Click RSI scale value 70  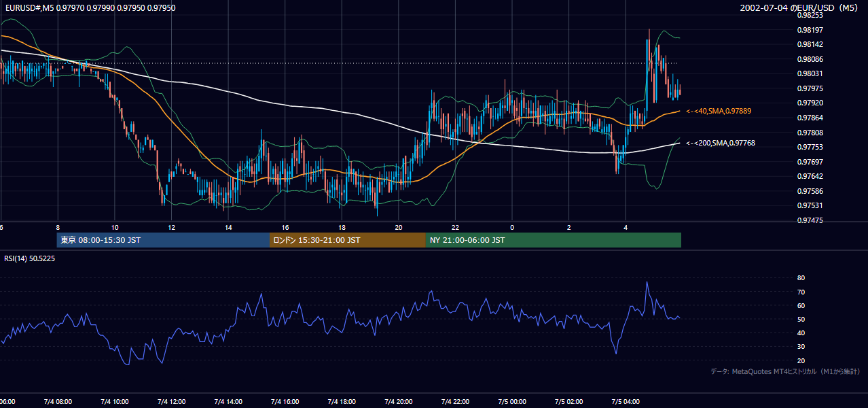pyautogui.click(x=801, y=292)
